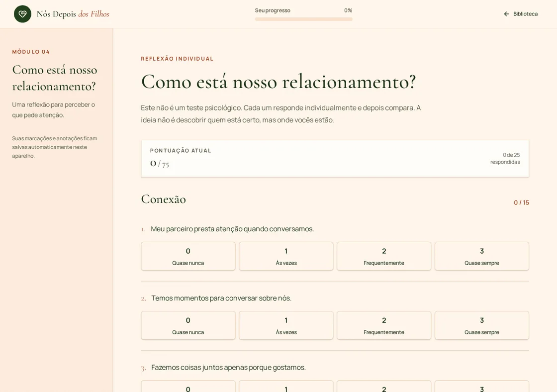Pick 2 Frequentemente for conversar sobre nós
This screenshot has width=557, height=392.
[x=384, y=325]
